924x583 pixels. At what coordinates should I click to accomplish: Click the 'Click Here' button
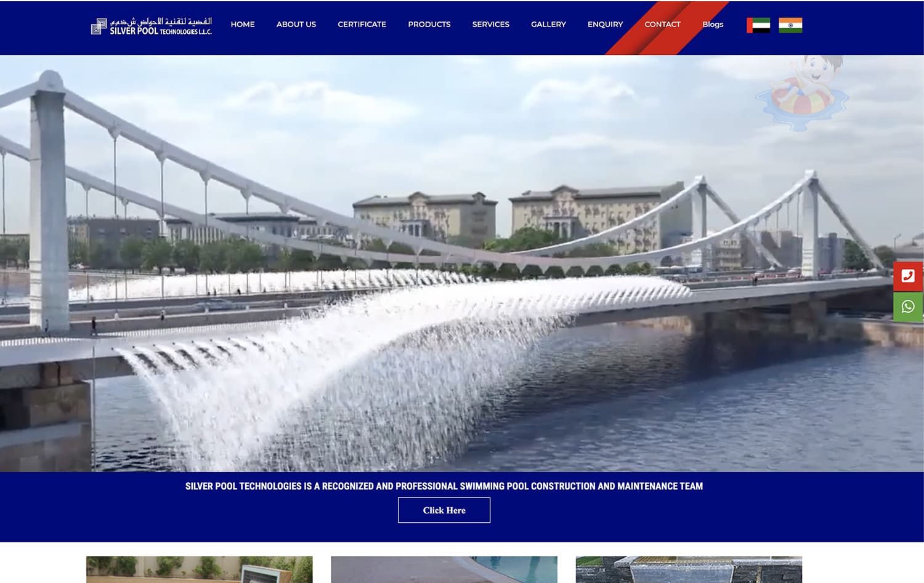pyautogui.click(x=444, y=510)
